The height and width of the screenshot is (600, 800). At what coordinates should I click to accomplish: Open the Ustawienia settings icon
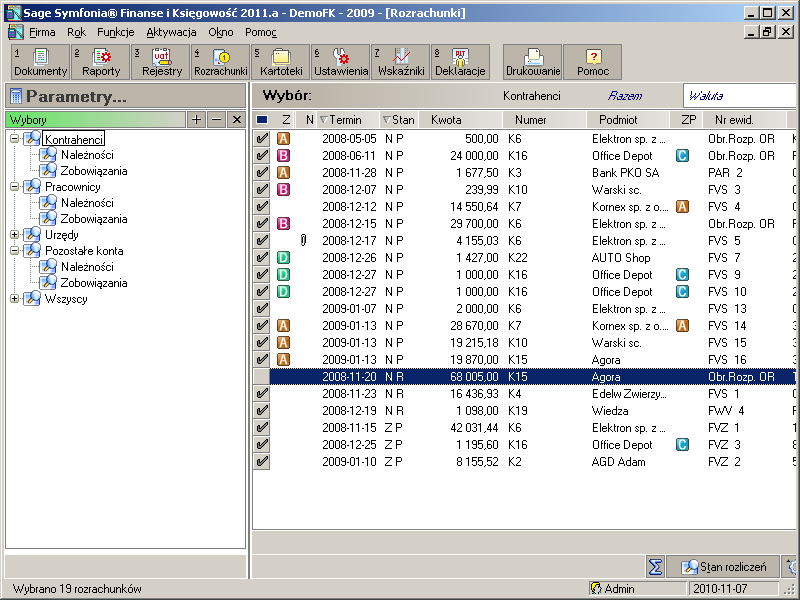point(341,62)
